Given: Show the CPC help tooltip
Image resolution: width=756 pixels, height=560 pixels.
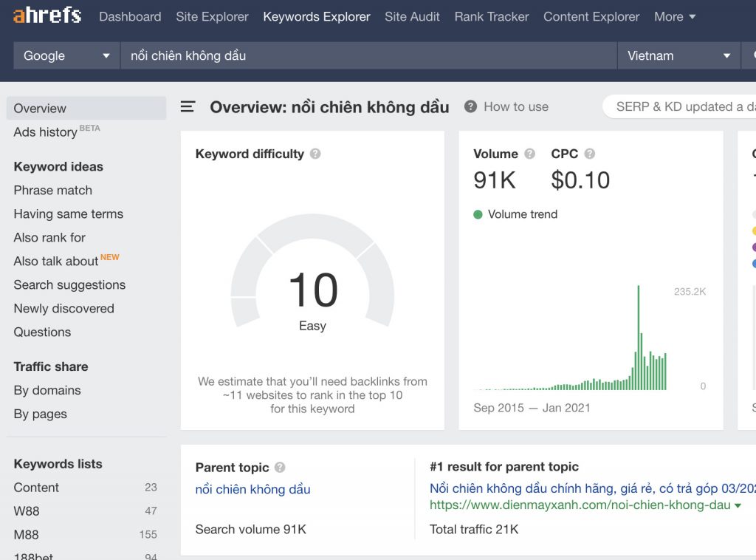Looking at the screenshot, I should point(590,154).
